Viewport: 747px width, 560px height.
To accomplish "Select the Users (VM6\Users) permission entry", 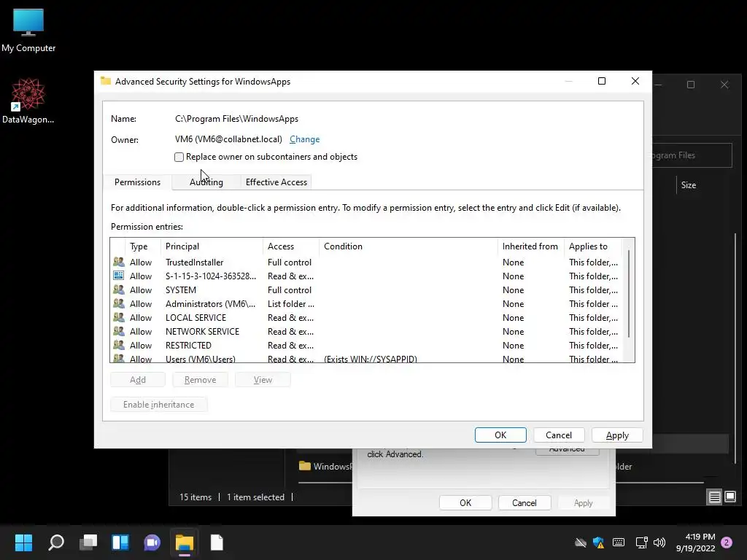I will (x=366, y=359).
